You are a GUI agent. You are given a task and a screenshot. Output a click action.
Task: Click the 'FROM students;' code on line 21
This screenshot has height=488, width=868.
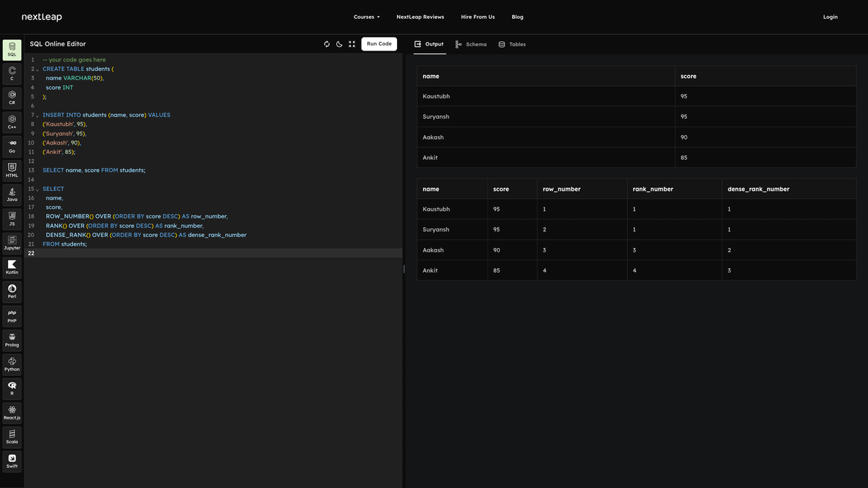tap(64, 244)
